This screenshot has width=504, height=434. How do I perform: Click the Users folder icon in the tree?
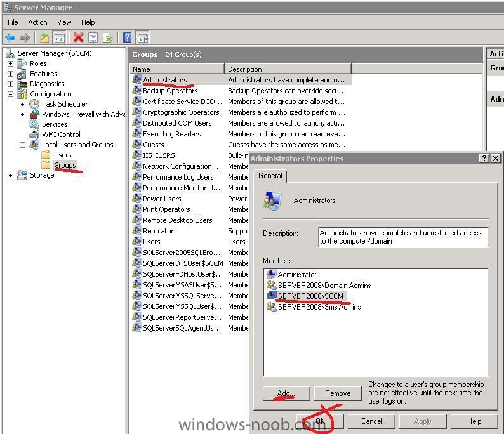click(46, 155)
